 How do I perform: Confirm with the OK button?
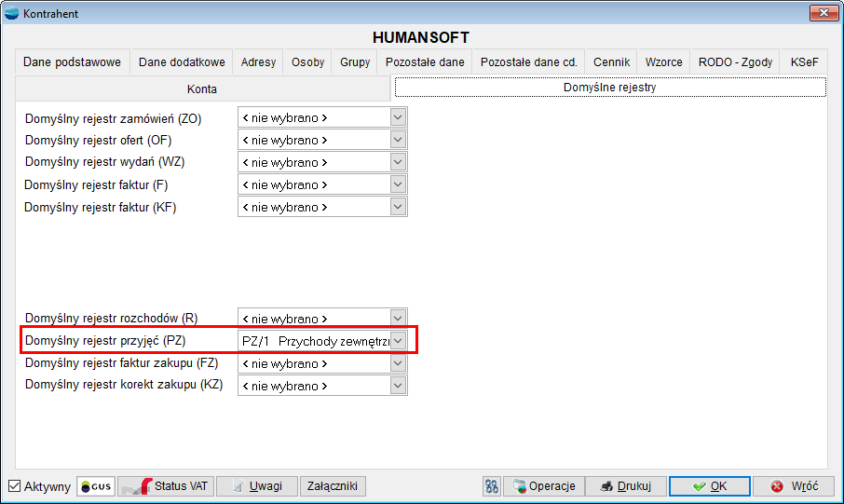[x=710, y=486]
